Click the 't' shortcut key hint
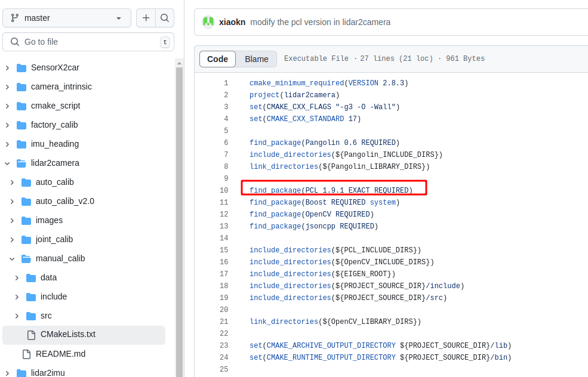The height and width of the screenshot is (377, 588). tap(165, 42)
